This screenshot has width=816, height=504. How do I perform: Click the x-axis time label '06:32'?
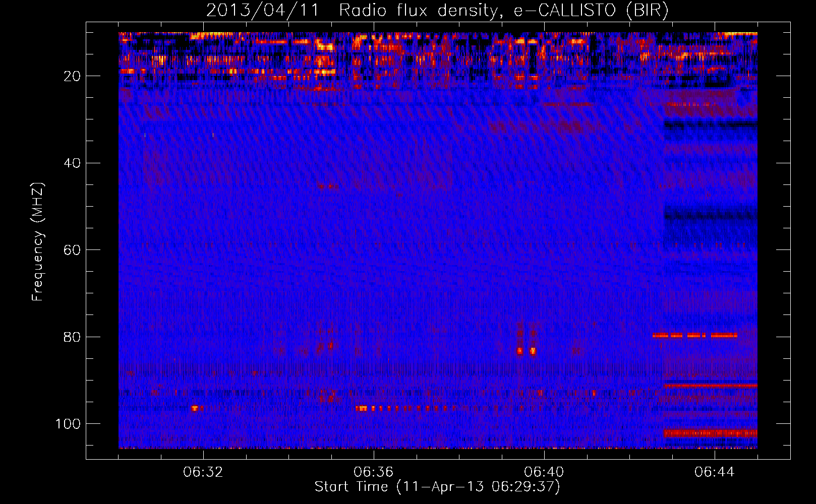click(x=203, y=472)
